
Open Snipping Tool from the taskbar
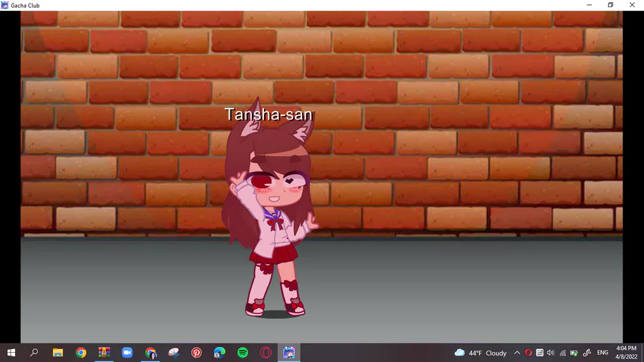coord(174,353)
